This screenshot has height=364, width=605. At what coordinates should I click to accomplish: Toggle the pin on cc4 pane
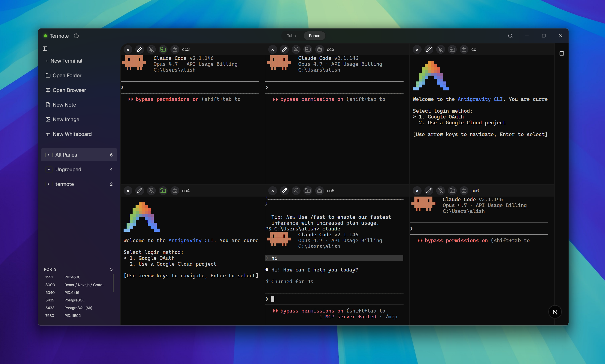pos(151,191)
